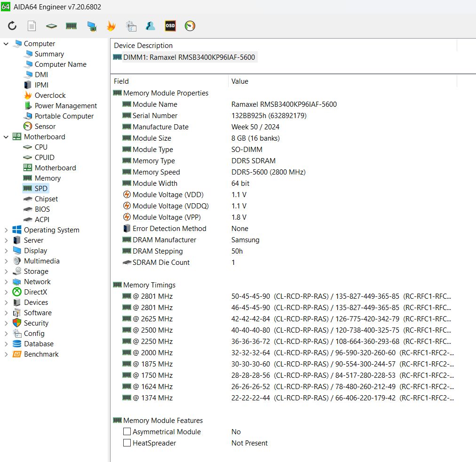
Task: Click the CPU chip toolbar icon
Action: pos(51,26)
